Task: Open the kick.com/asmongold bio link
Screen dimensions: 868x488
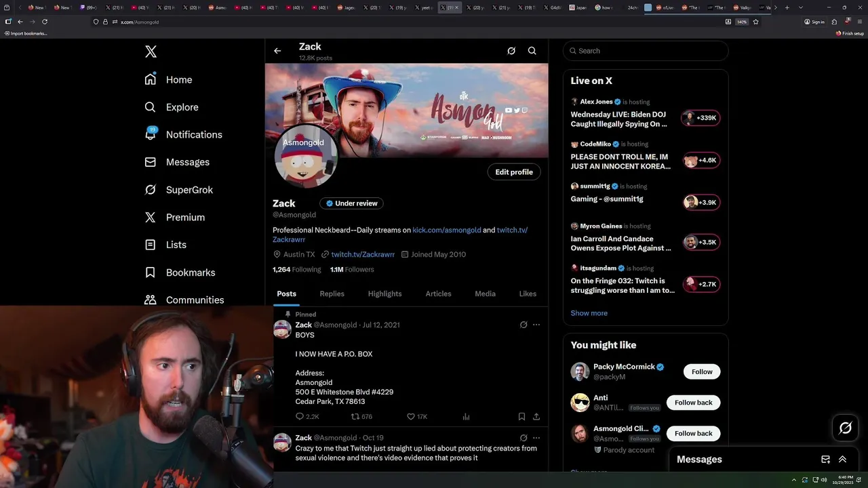Action: tap(447, 230)
